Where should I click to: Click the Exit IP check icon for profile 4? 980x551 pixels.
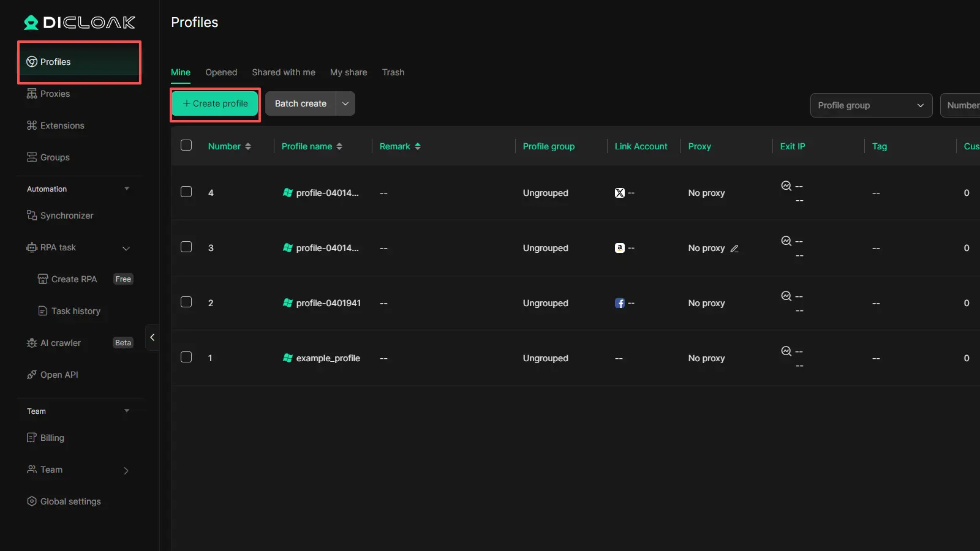(x=786, y=186)
